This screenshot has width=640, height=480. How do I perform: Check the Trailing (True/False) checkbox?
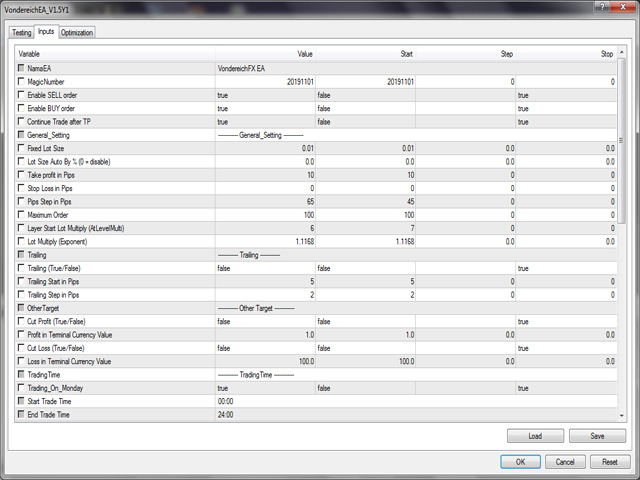click(21, 268)
